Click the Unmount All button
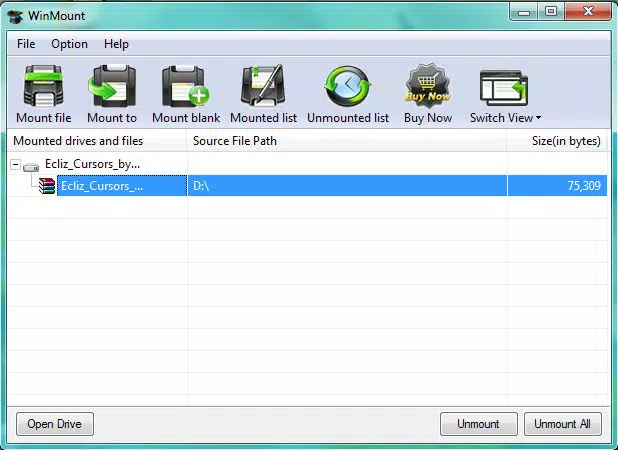618x450 pixels. [562, 424]
